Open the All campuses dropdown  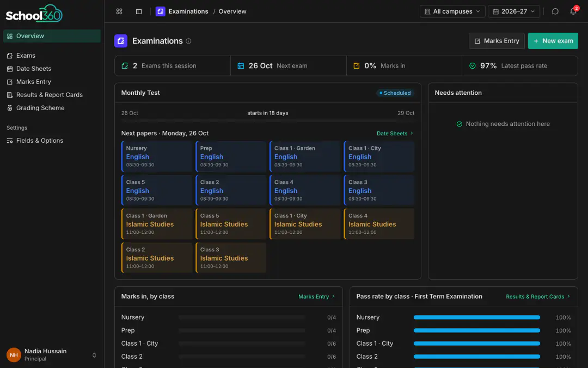click(x=452, y=11)
